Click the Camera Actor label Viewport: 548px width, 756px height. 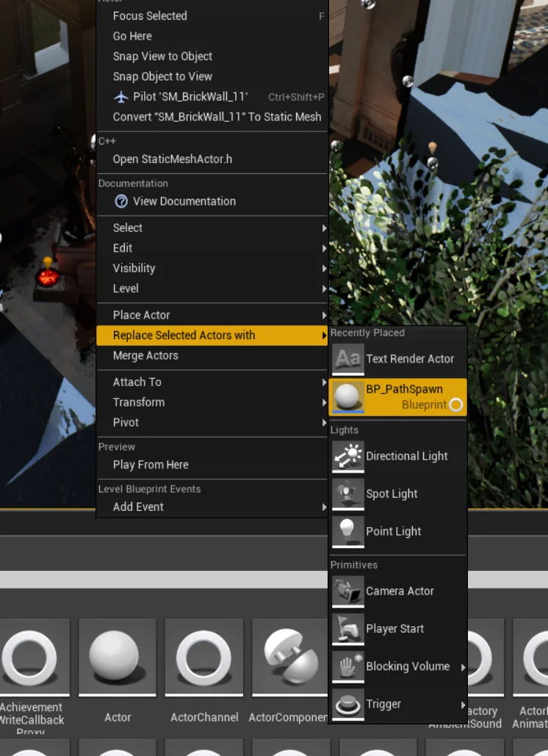pyautogui.click(x=400, y=591)
